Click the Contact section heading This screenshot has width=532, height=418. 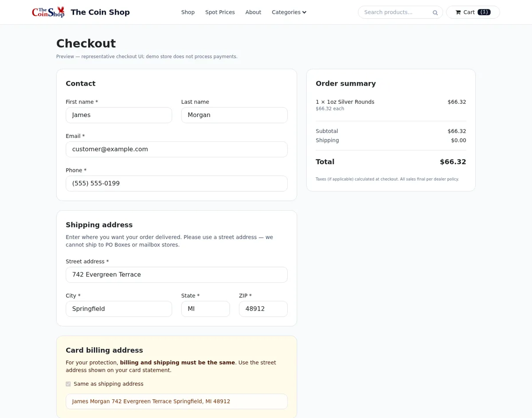(x=81, y=83)
